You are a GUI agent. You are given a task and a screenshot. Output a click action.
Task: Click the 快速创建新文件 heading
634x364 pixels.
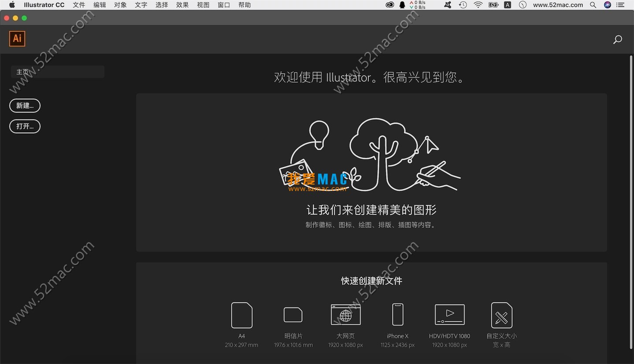click(x=371, y=281)
